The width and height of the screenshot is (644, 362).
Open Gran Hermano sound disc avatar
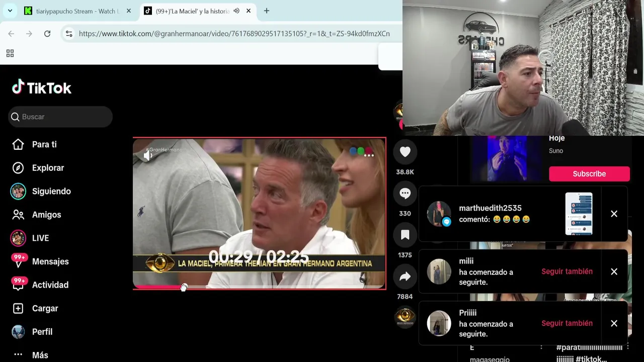(405, 316)
